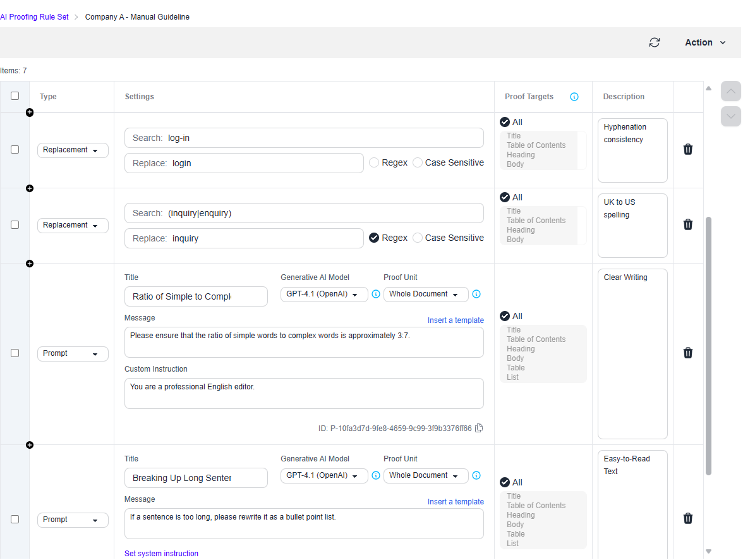743x560 pixels.
Task: Click the refresh icon in the toolbar
Action: [x=655, y=42]
